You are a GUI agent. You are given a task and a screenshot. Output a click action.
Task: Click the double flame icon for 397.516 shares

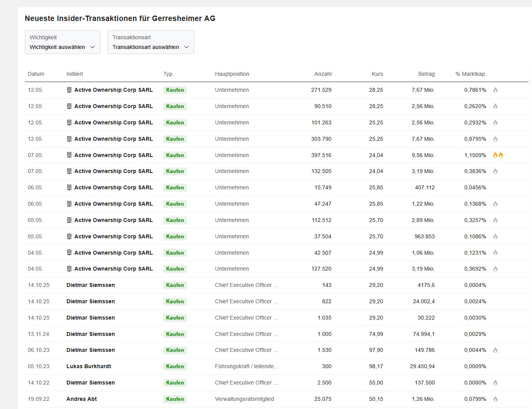(498, 155)
